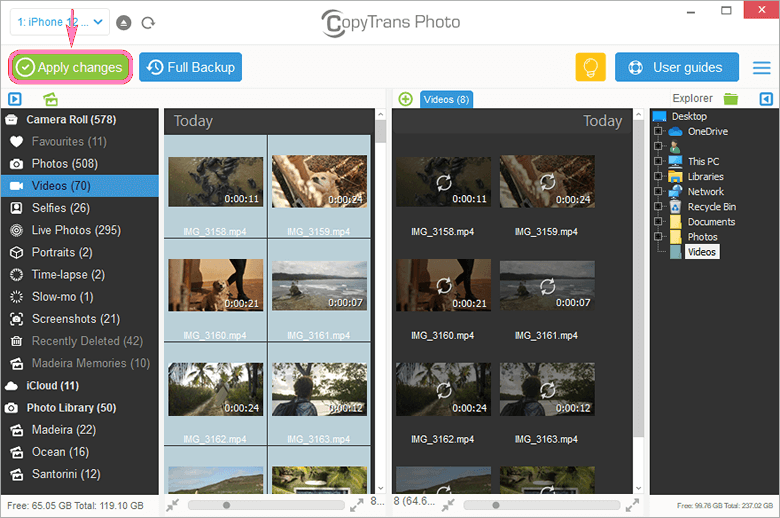
Task: Click shrink thumbnails icon, PC pane
Action: tap(448, 506)
